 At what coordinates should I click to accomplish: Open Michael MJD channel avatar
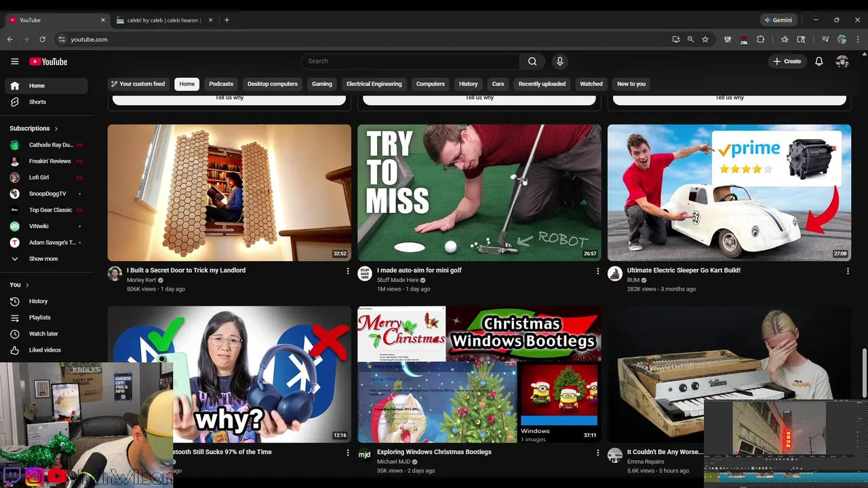[365, 455]
